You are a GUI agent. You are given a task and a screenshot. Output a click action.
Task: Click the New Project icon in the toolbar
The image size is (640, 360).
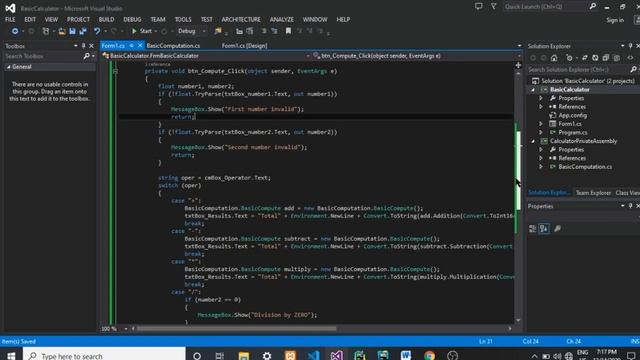coord(46,31)
